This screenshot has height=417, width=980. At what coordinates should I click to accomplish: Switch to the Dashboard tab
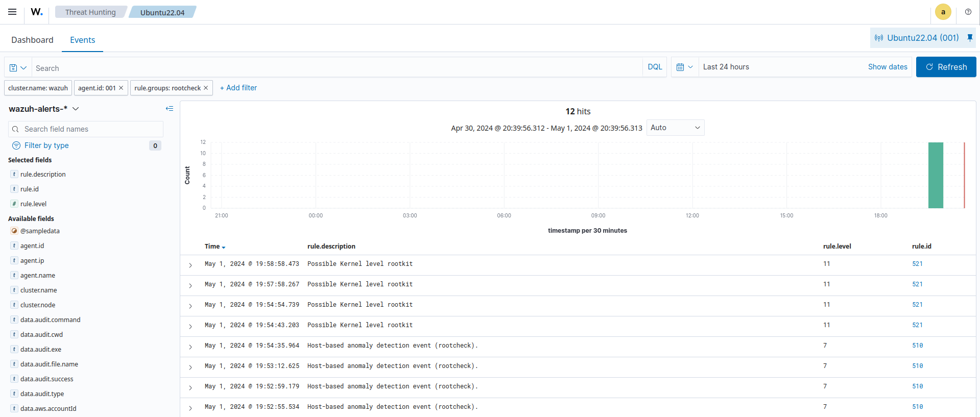click(32, 40)
